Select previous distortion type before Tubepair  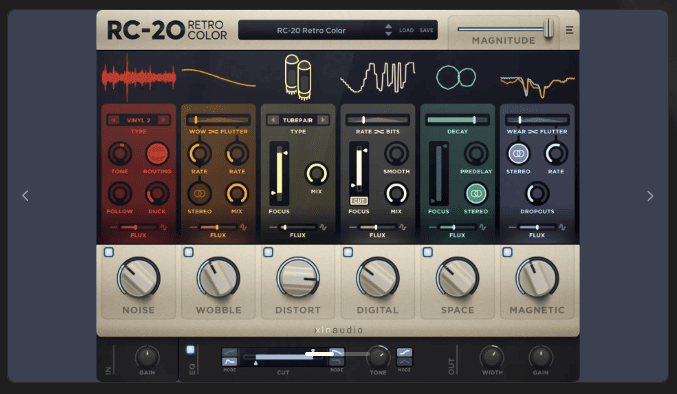(273, 120)
